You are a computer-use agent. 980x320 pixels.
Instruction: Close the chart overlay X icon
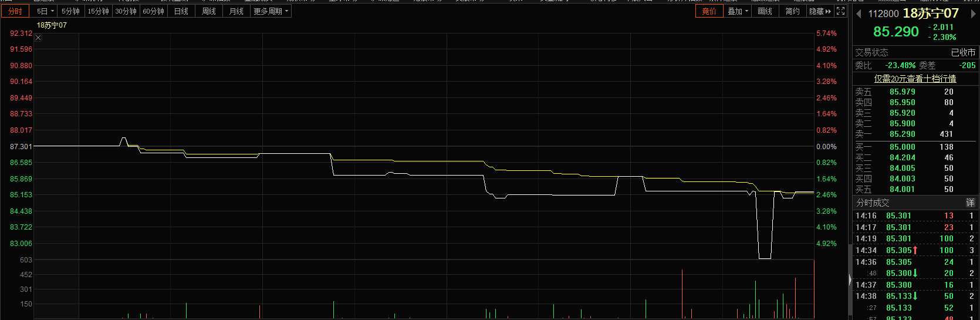[39, 38]
